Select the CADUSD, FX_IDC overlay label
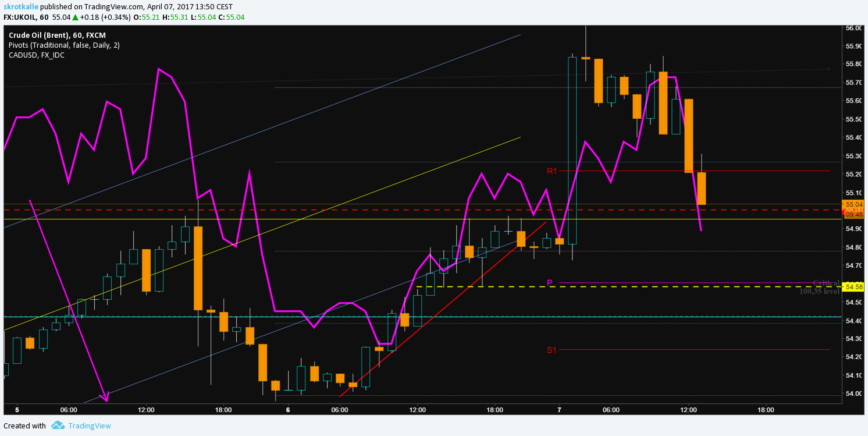The width and height of the screenshot is (868, 436). coord(36,55)
